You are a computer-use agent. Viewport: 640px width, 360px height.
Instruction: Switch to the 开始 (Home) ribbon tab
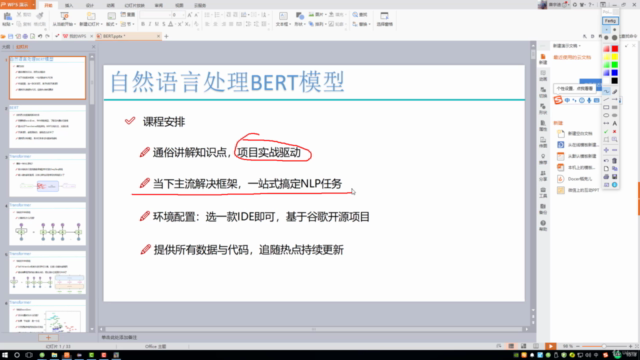click(x=48, y=5)
